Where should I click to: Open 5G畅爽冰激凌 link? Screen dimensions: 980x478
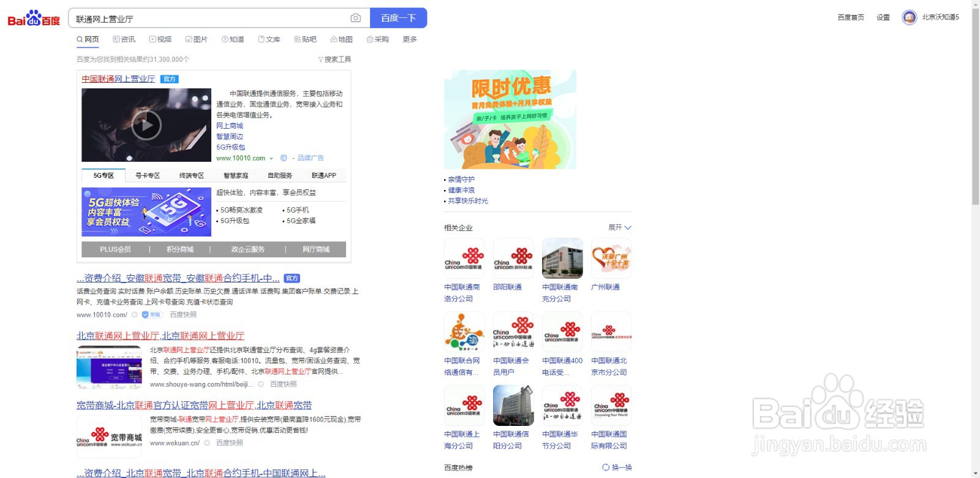[x=241, y=210]
